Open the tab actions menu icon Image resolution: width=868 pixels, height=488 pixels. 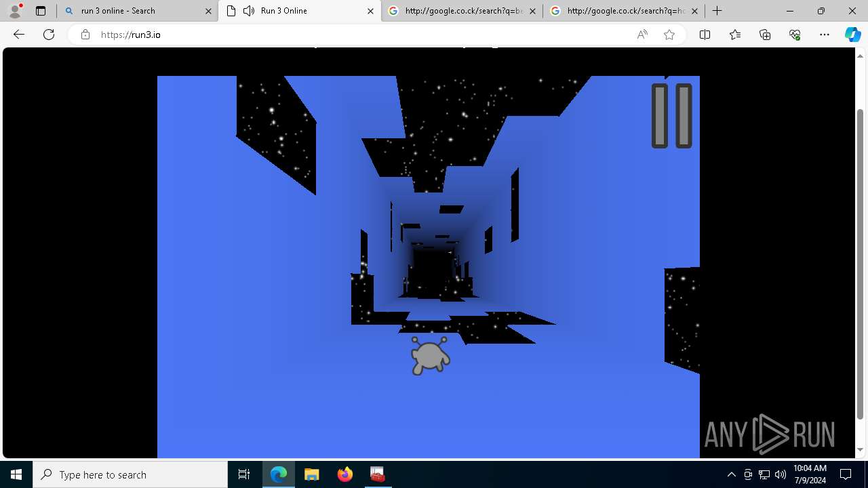click(x=41, y=11)
